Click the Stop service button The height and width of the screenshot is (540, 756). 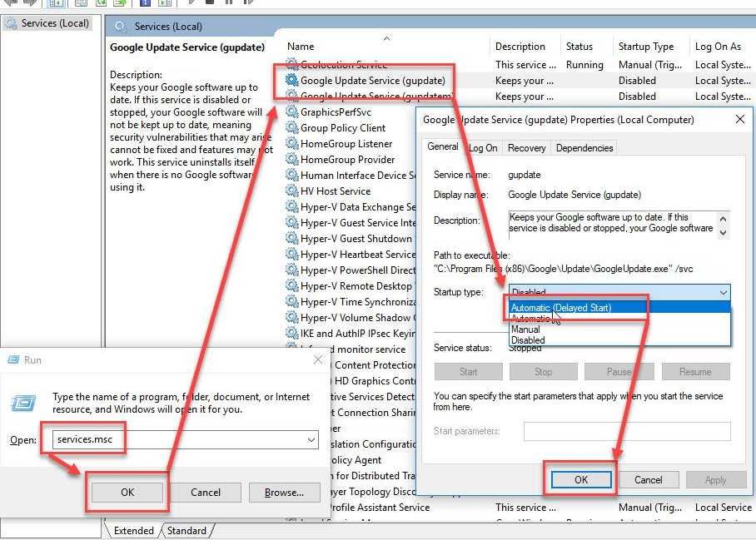point(543,371)
